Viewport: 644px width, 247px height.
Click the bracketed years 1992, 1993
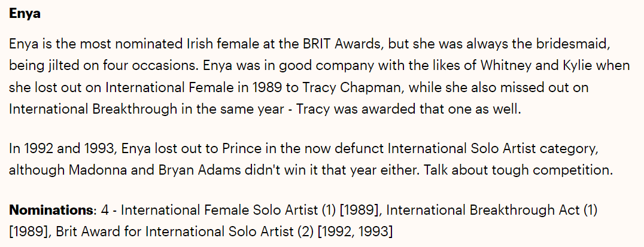[x=356, y=232]
